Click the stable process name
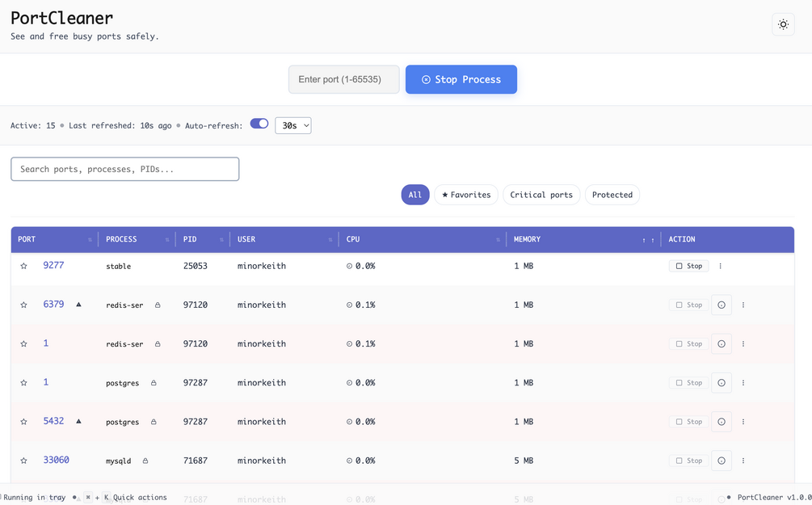 coord(119,266)
